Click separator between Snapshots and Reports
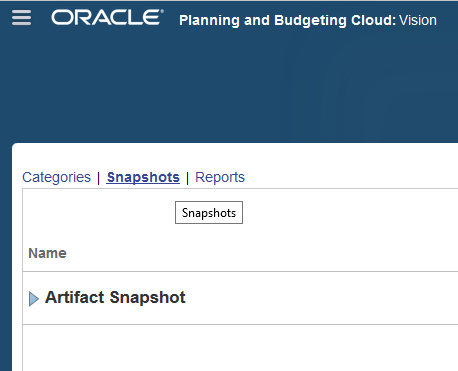The image size is (458, 371). point(187,178)
